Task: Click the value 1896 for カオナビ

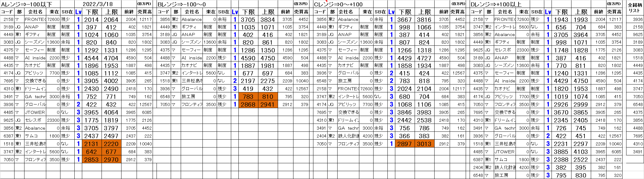Action: 91,65
